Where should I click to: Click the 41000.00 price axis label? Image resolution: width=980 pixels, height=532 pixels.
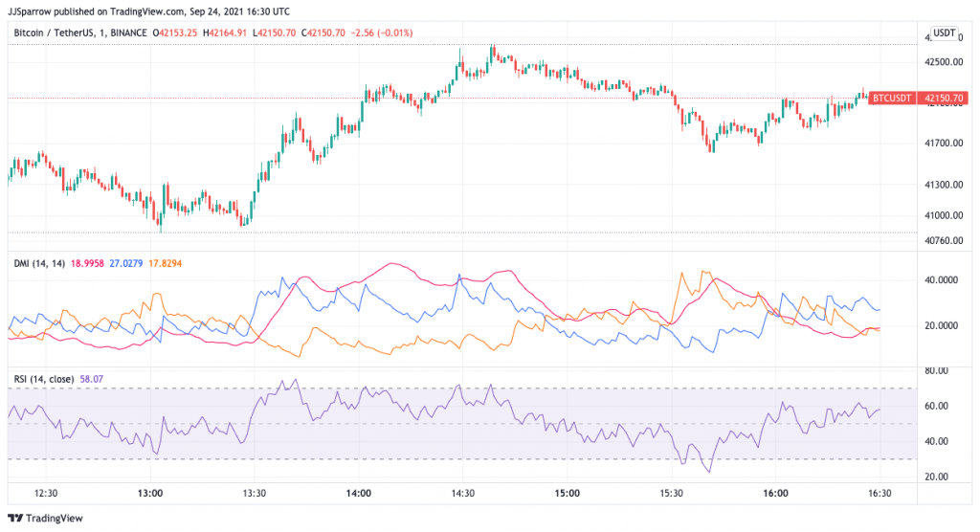pos(944,215)
